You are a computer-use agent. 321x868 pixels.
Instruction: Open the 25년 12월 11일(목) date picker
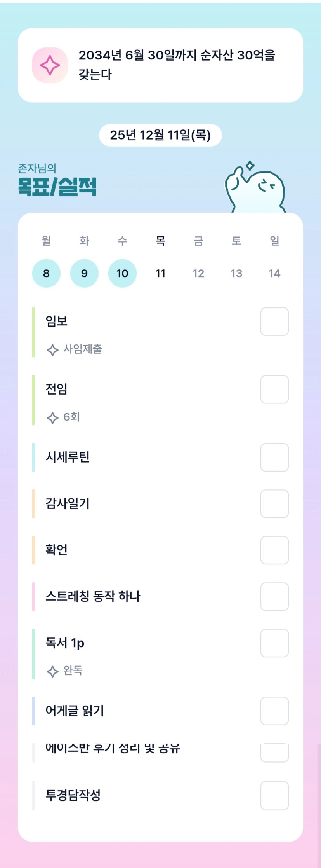coord(160,135)
